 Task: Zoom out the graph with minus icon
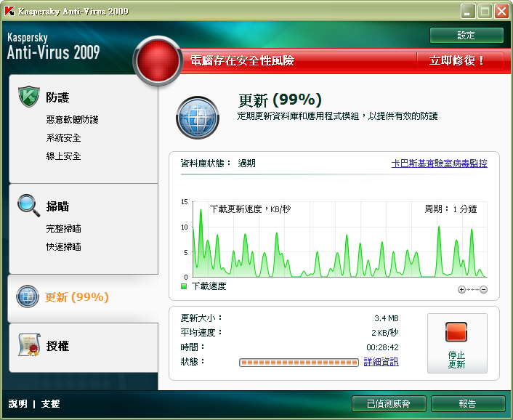[483, 289]
